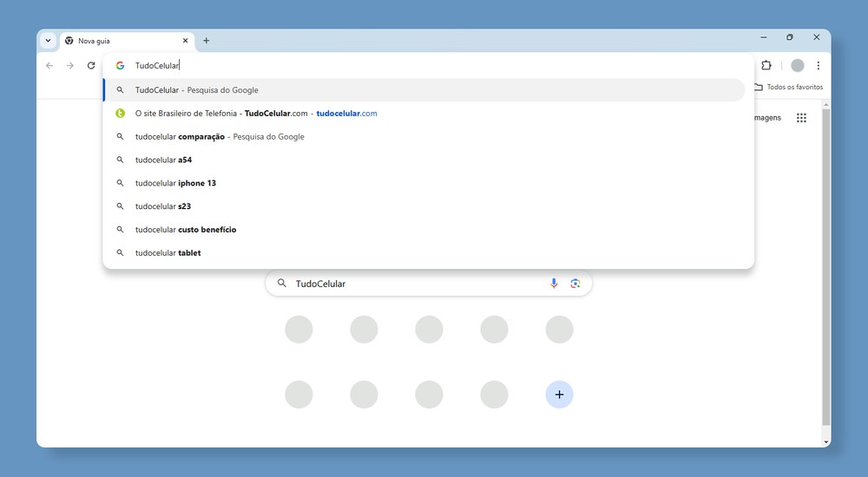Open the Chrome three-dot menu
The image size is (868, 477).
pos(818,66)
